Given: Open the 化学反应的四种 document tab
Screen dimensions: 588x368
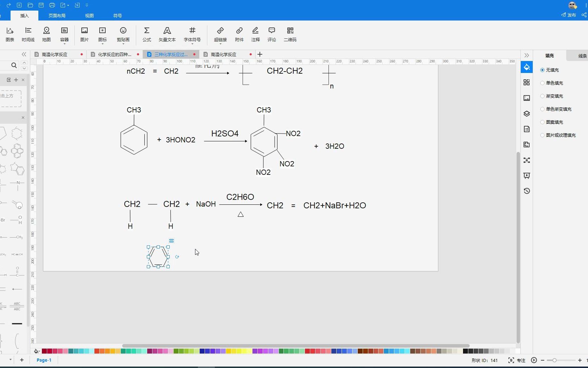Looking at the screenshot, I should click(x=114, y=54).
